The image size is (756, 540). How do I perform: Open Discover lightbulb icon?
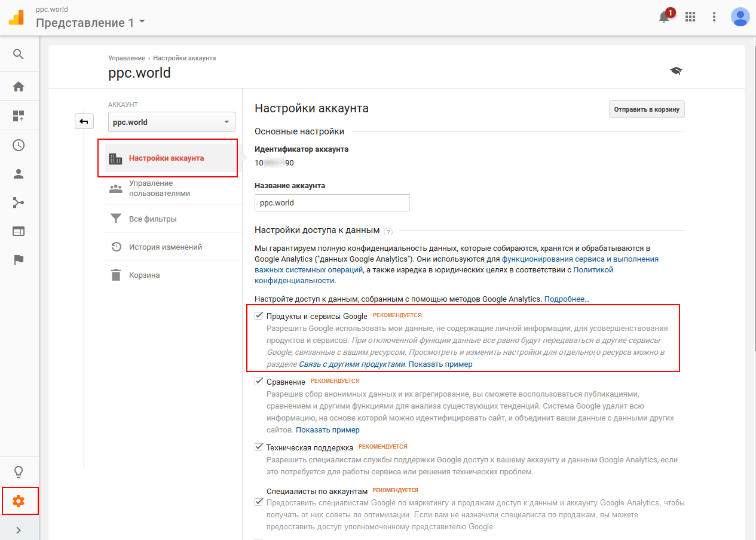point(19,472)
